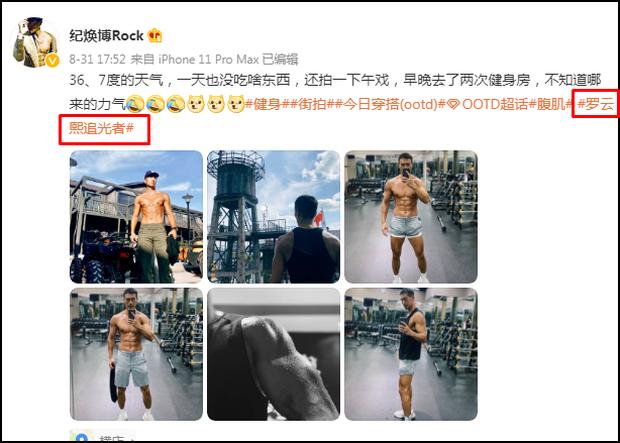Viewport: 620px width, 443px height.
Task: Open the #腹肌# hashtag
Action: pyautogui.click(x=550, y=104)
